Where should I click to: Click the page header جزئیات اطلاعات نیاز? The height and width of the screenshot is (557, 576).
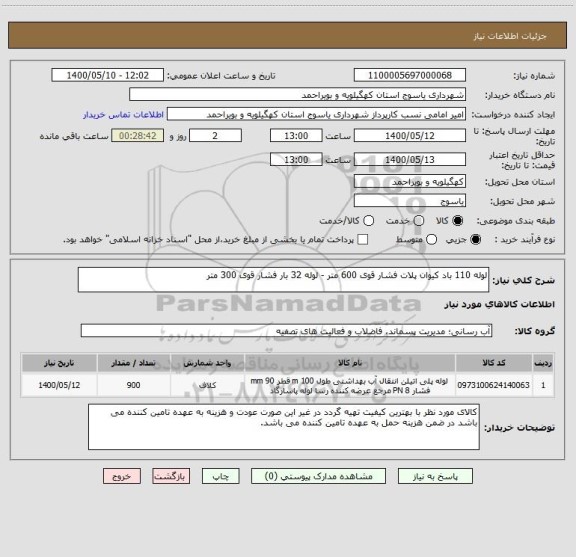tap(510, 36)
